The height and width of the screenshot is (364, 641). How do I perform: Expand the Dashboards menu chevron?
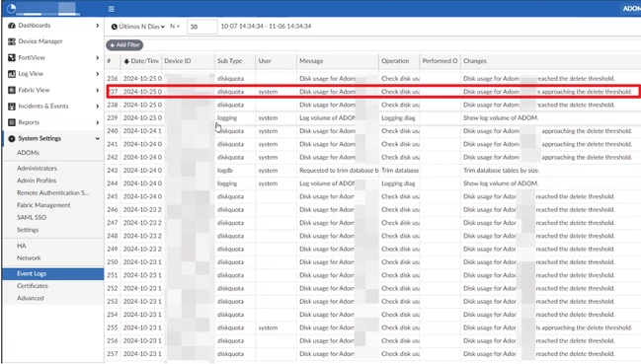pyautogui.click(x=98, y=26)
